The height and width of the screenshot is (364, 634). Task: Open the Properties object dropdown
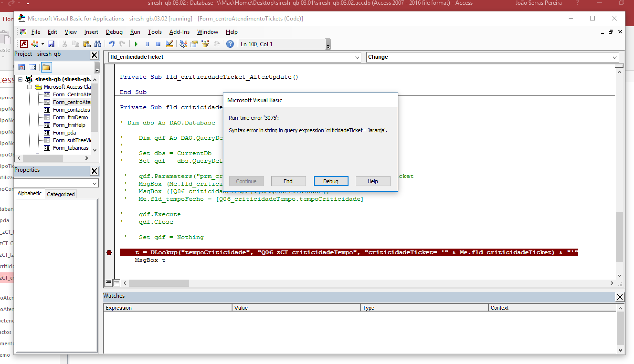coord(94,183)
